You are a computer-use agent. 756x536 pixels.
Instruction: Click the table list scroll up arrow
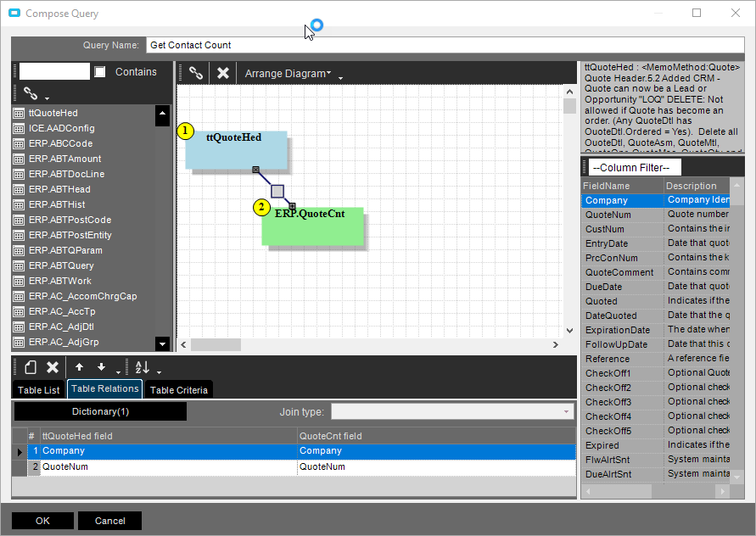pos(162,114)
